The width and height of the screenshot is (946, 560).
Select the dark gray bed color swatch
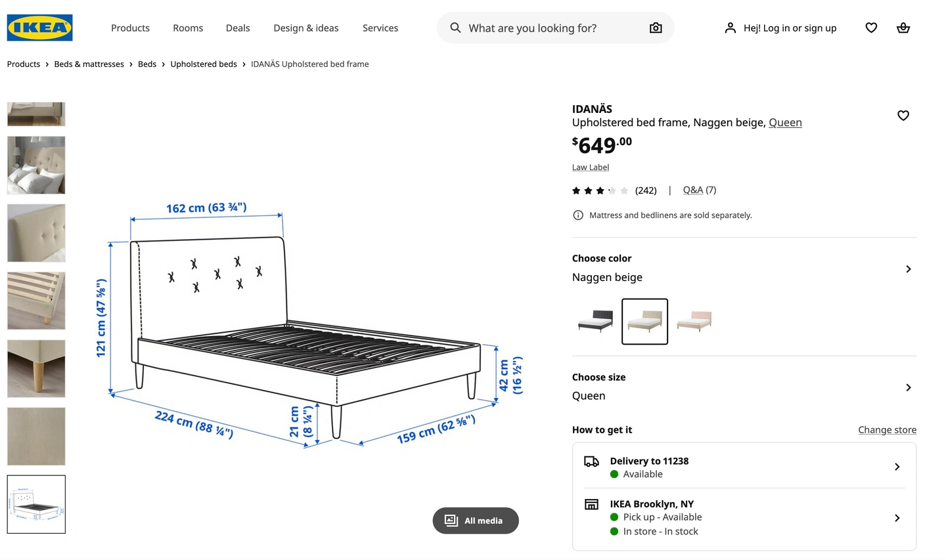coord(595,321)
